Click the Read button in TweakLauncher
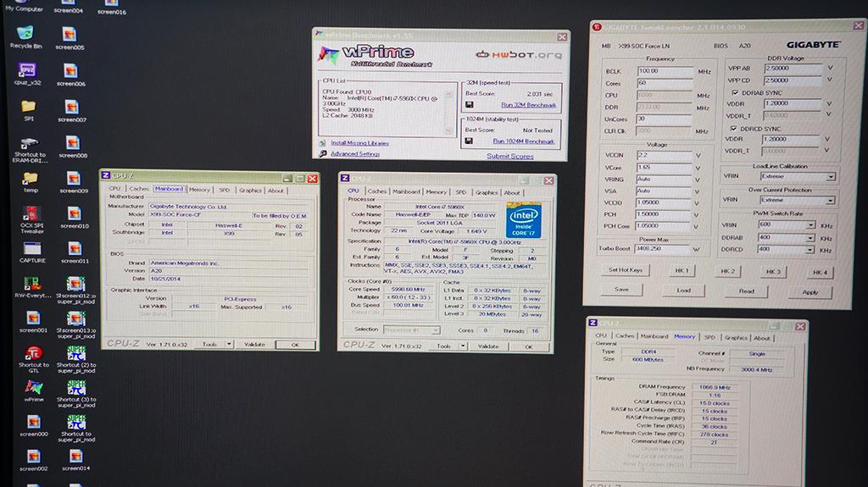Image resolution: width=868 pixels, height=487 pixels. (x=746, y=291)
